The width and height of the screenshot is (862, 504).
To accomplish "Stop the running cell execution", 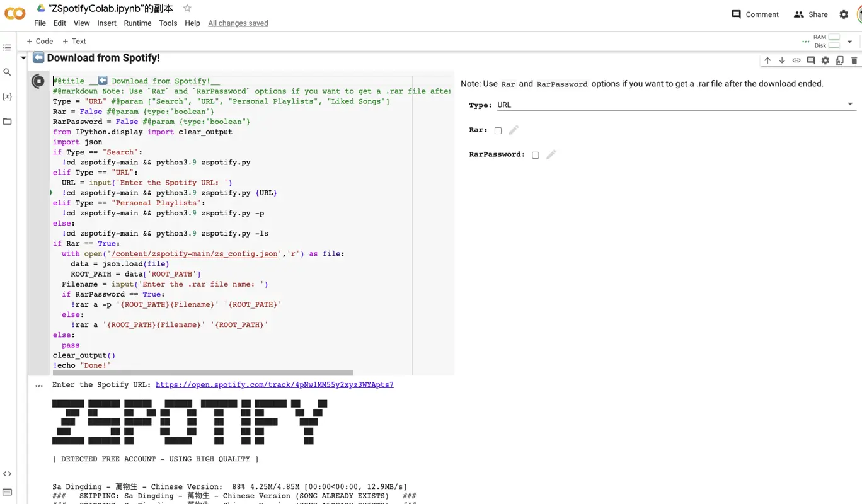I will (x=38, y=81).
